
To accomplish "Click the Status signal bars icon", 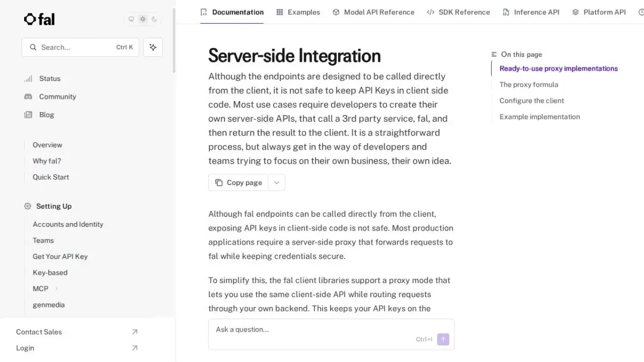I will [x=28, y=79].
